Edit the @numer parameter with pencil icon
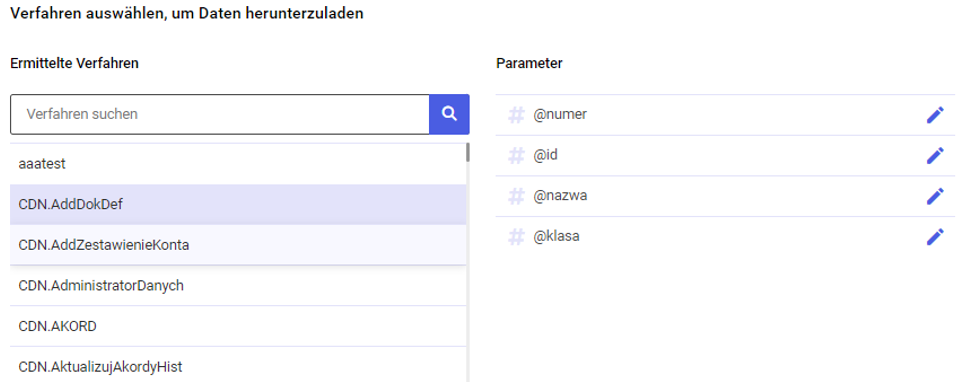This screenshot has height=382, width=959. [935, 115]
